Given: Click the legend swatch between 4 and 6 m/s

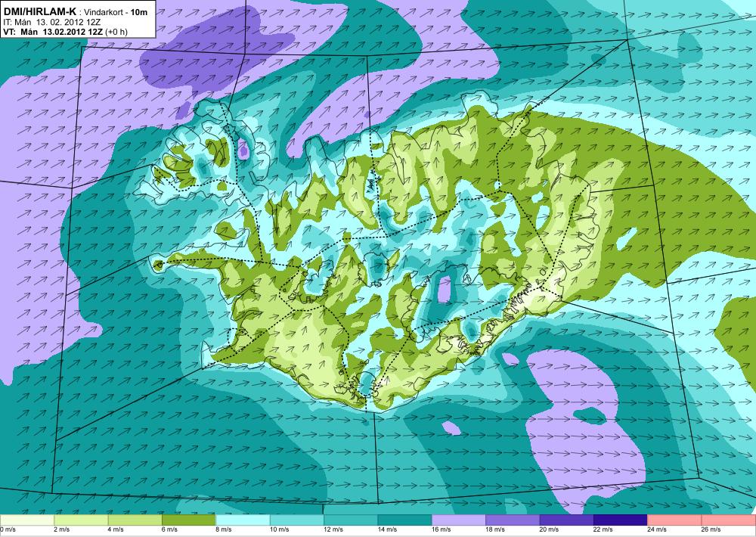Looking at the screenshot, I should (135, 520).
